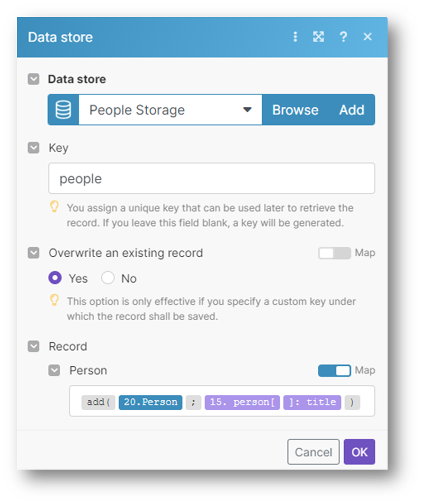422x504 pixels.
Task: Open help with the question mark icon
Action: click(x=344, y=37)
